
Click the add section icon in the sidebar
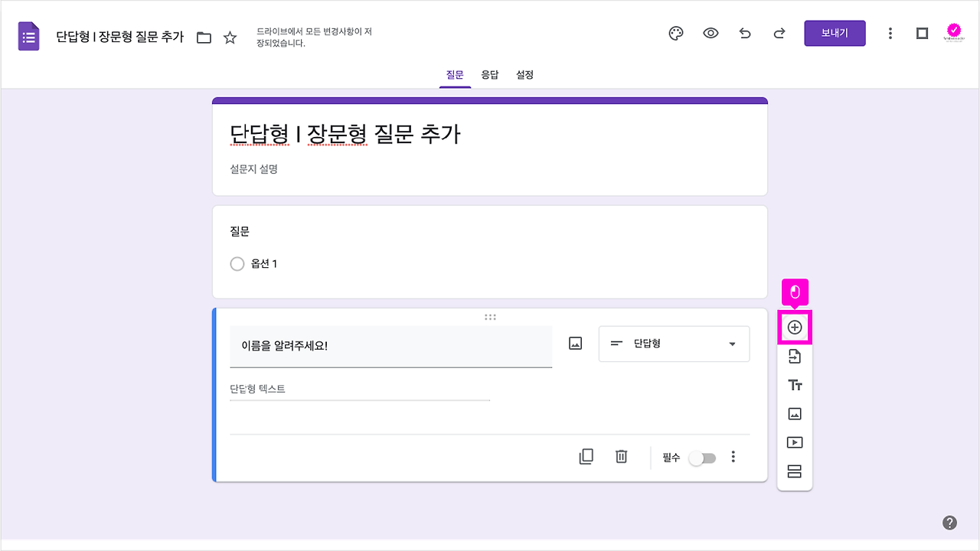coord(794,471)
